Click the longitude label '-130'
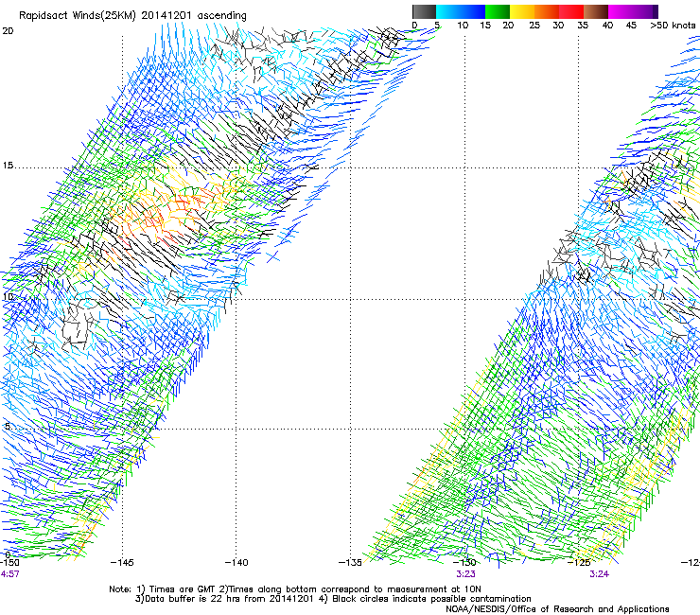700x615 pixels. coord(464,563)
